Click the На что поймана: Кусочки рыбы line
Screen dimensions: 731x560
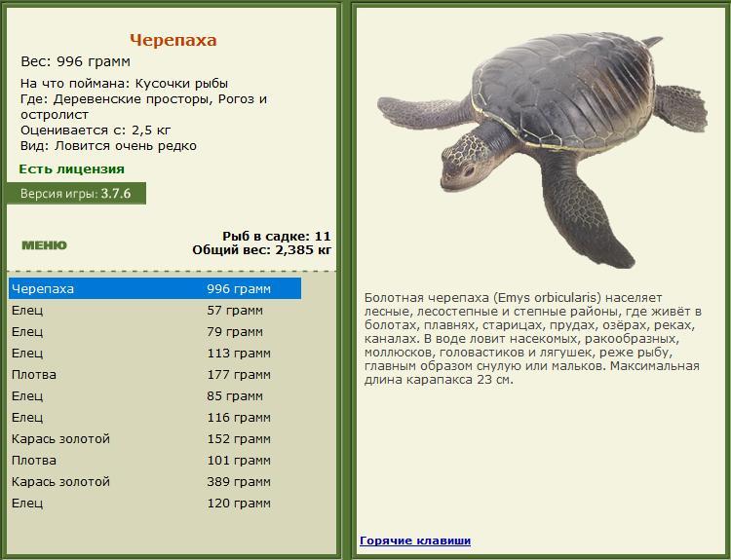tap(124, 84)
